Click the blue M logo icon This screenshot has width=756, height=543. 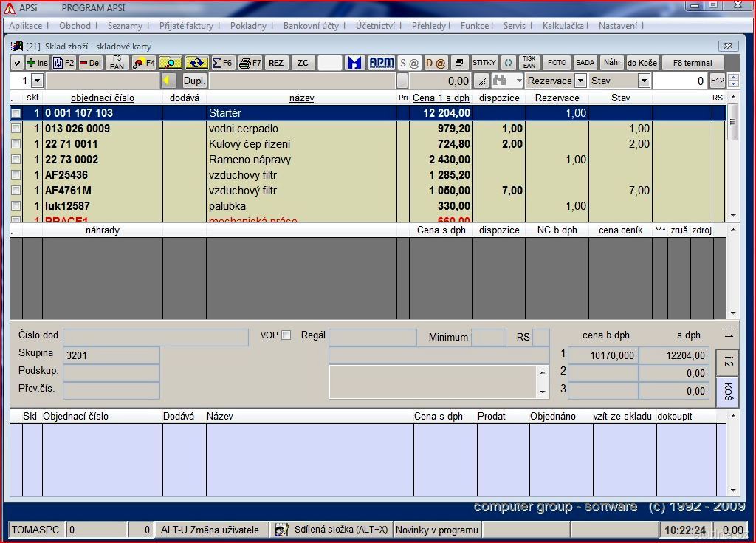(355, 64)
